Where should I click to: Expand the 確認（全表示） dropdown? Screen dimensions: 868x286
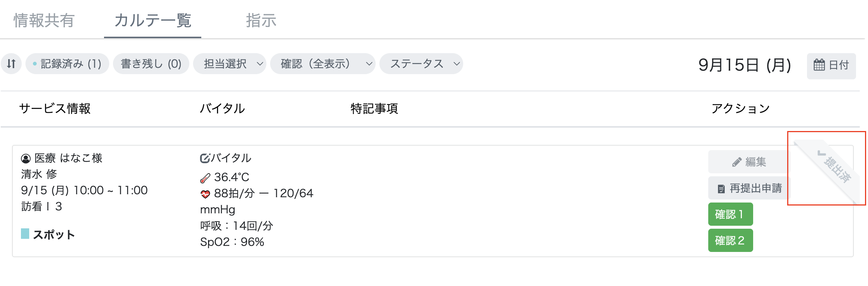tap(323, 64)
